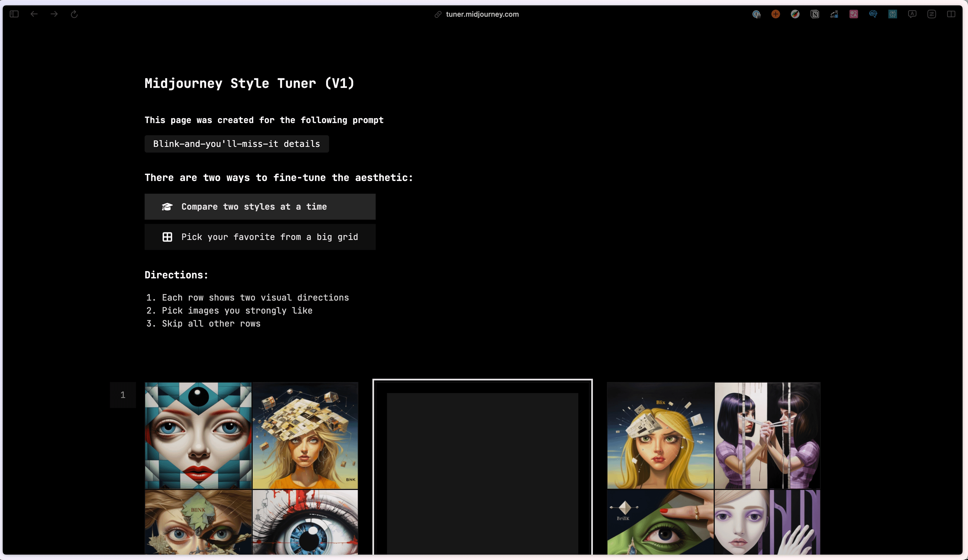Open the 1Password extension icon

coord(756,14)
